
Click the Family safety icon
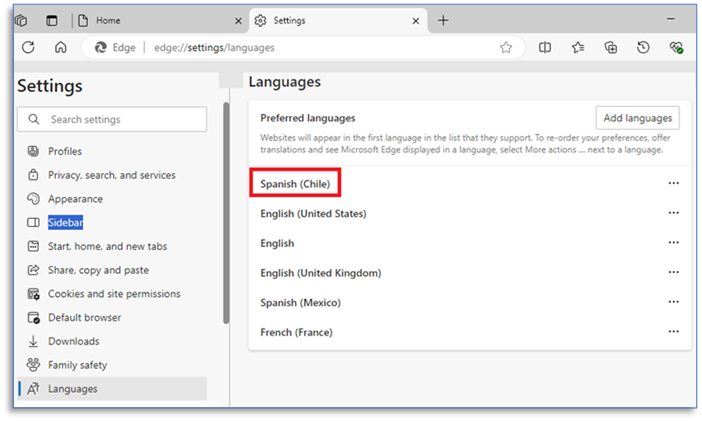pyautogui.click(x=34, y=365)
